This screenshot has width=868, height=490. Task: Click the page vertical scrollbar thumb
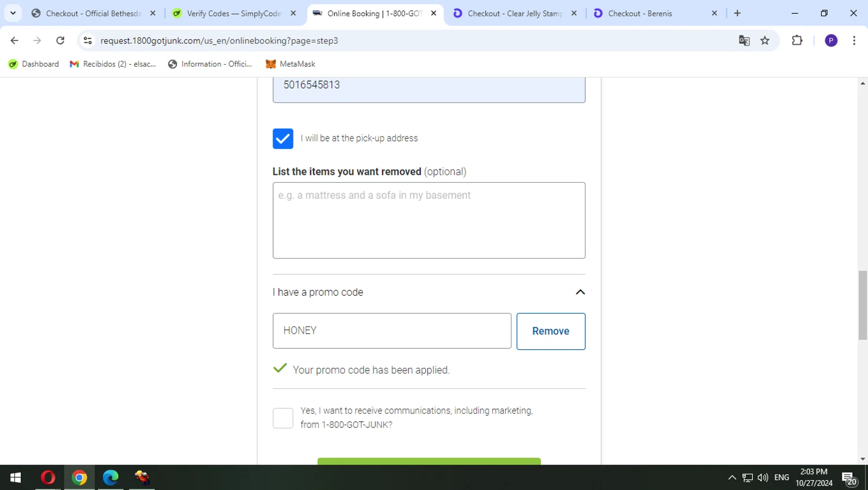[x=863, y=305]
